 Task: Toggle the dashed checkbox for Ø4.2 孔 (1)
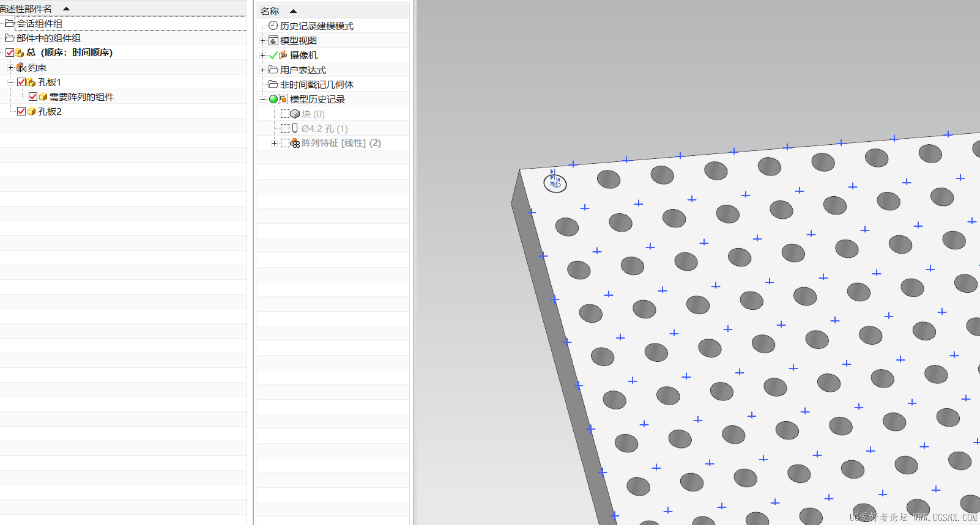pos(284,128)
